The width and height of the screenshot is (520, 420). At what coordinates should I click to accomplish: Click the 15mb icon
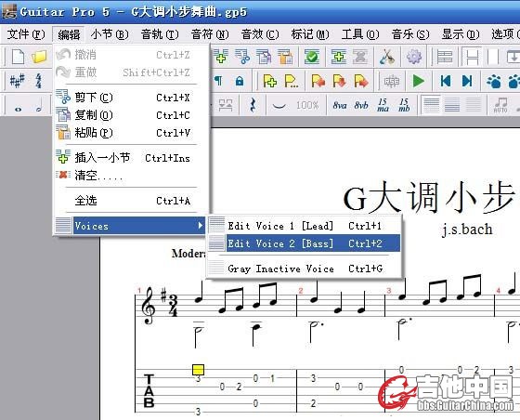point(404,105)
